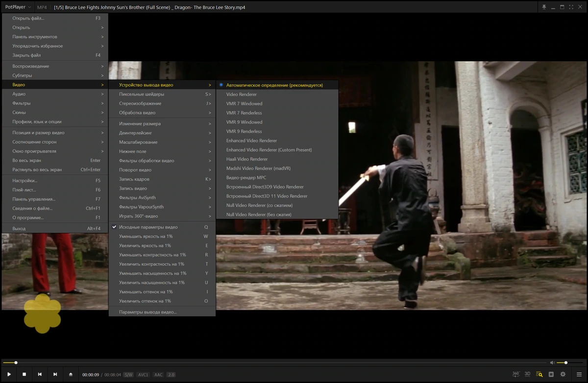Select Встроенный Direct3D9 Video Renderer

(x=277, y=187)
